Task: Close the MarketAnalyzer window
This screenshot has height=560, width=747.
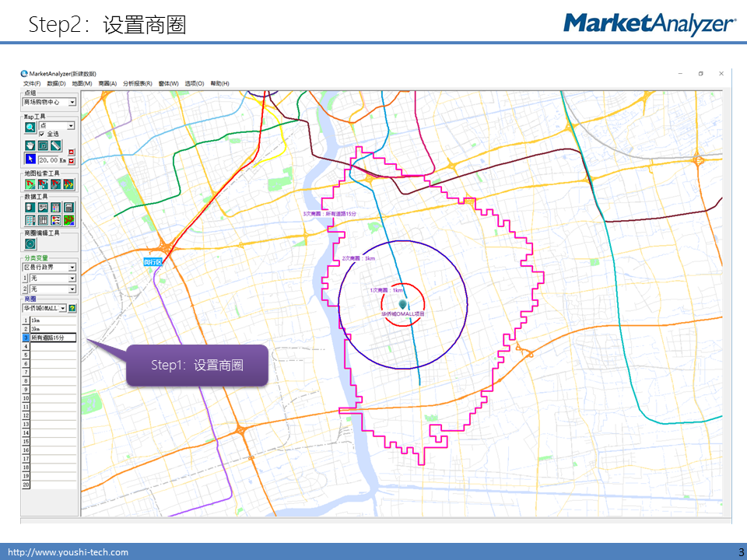Action: coord(721,73)
